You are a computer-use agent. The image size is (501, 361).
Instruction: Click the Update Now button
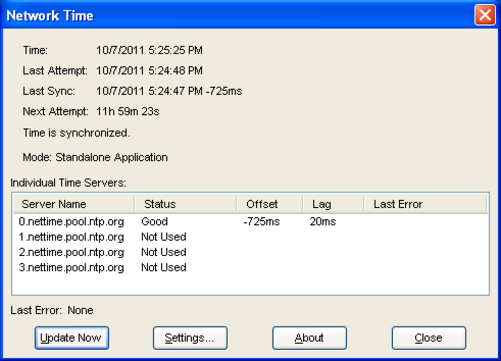tap(72, 338)
